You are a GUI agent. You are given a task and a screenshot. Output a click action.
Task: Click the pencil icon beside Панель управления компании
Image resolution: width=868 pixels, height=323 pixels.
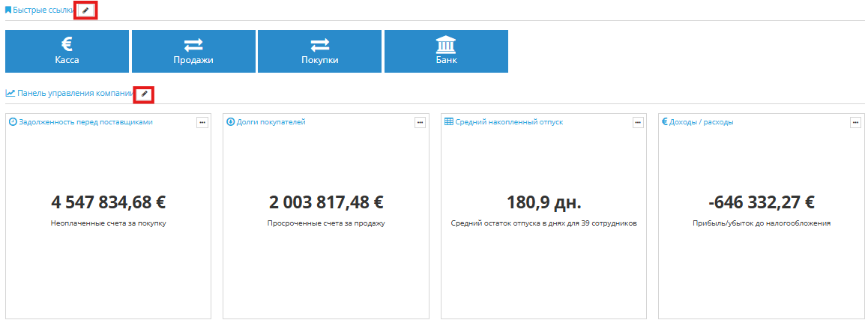point(144,94)
